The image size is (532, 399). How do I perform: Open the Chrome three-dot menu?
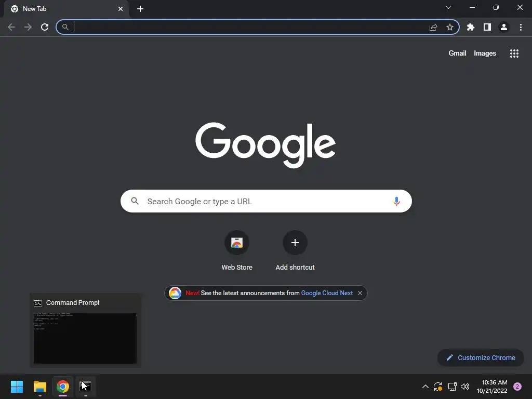pyautogui.click(x=521, y=27)
